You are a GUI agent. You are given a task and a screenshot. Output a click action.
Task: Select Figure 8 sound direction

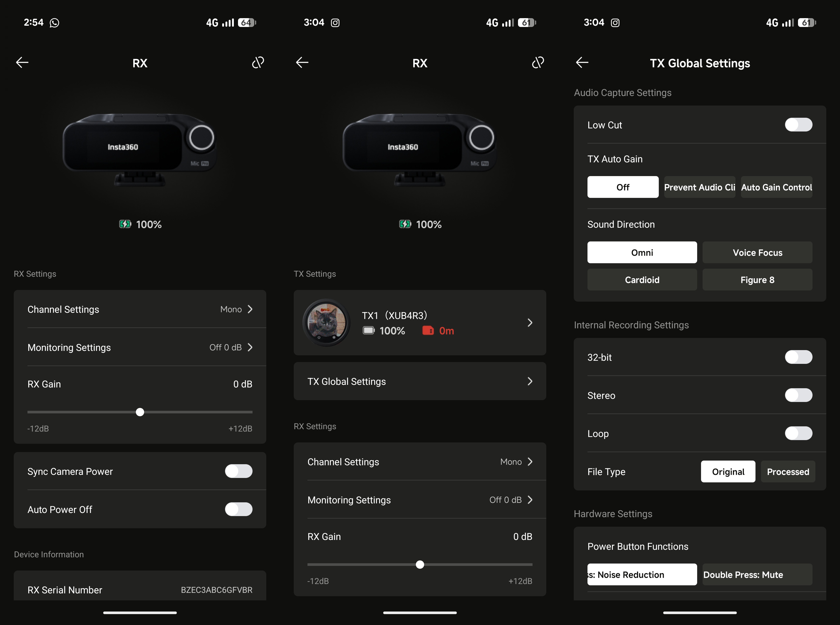point(757,280)
